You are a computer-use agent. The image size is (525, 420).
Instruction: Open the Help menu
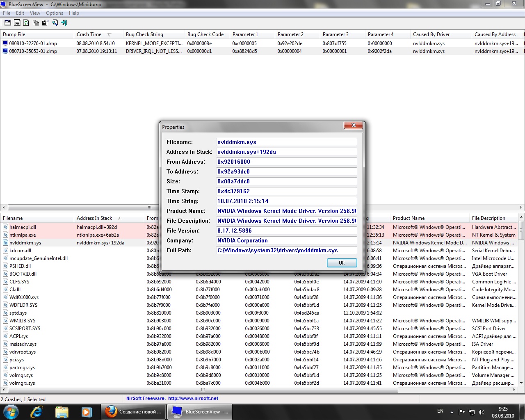pos(74,13)
